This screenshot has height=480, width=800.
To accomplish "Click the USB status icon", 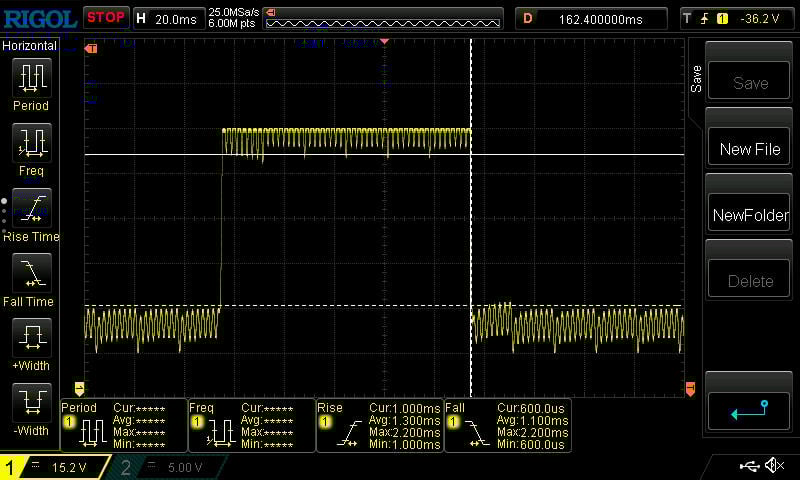I will (749, 466).
